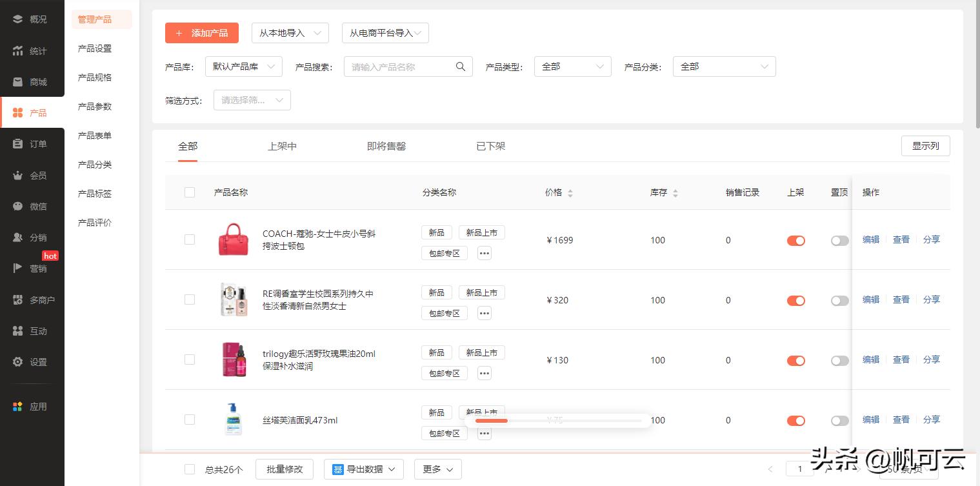The height and width of the screenshot is (486, 980).
Task: Select the 统计 statistics icon
Action: click(31, 50)
